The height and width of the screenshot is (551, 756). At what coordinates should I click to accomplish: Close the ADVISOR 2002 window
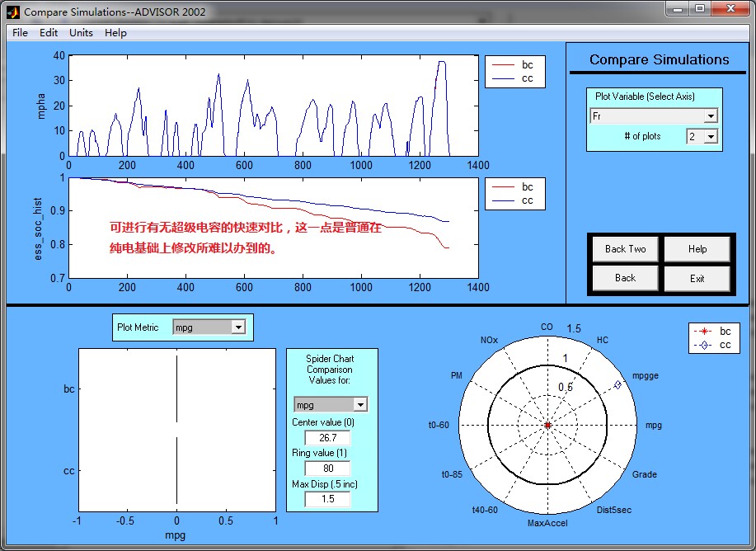click(731, 9)
